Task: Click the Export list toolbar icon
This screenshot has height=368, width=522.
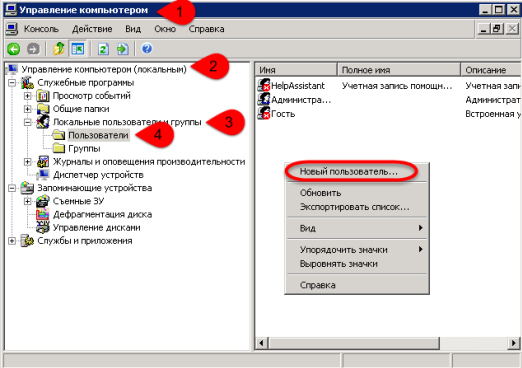Action: [x=122, y=49]
